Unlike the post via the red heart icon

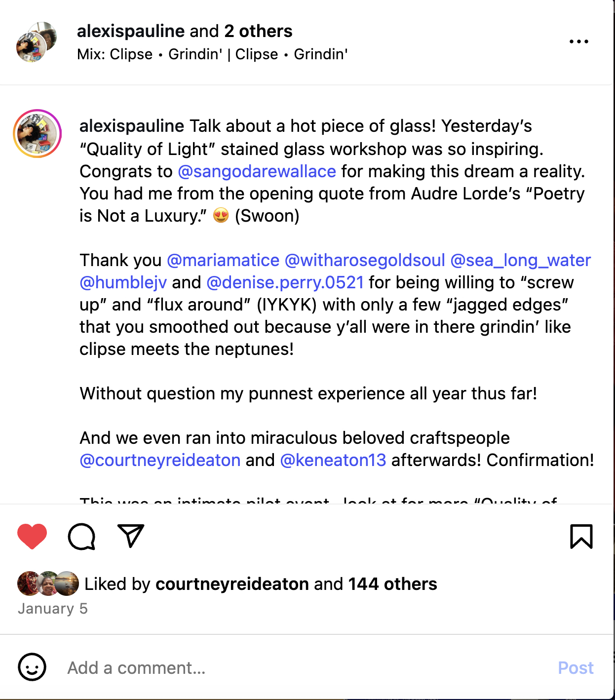pos(31,536)
